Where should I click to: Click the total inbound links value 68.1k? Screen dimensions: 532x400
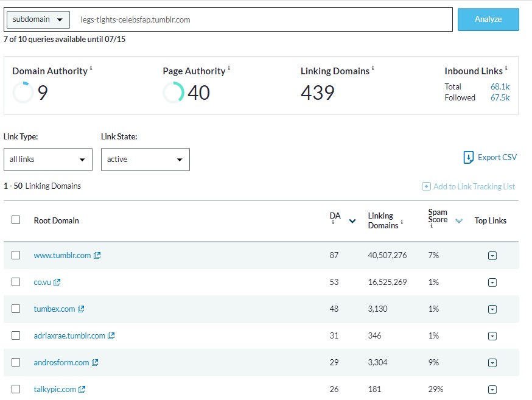point(500,86)
